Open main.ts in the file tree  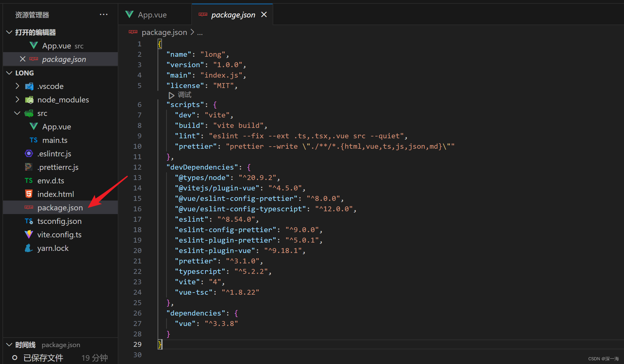tap(55, 140)
